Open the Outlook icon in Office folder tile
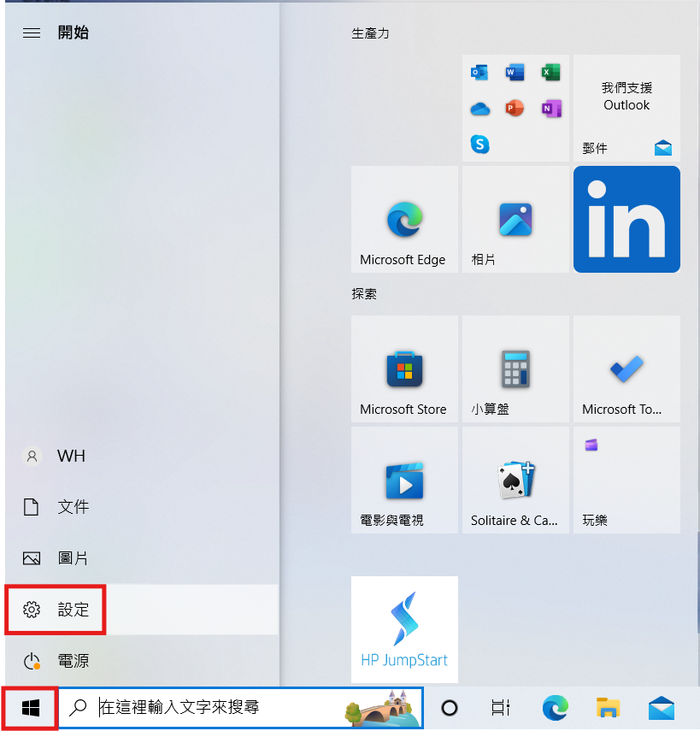 click(479, 73)
